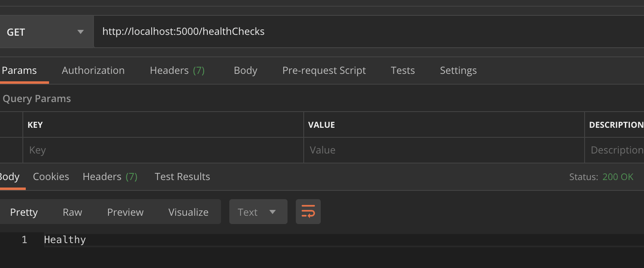Open the Test Results tab
This screenshot has height=268, width=644.
point(182,177)
